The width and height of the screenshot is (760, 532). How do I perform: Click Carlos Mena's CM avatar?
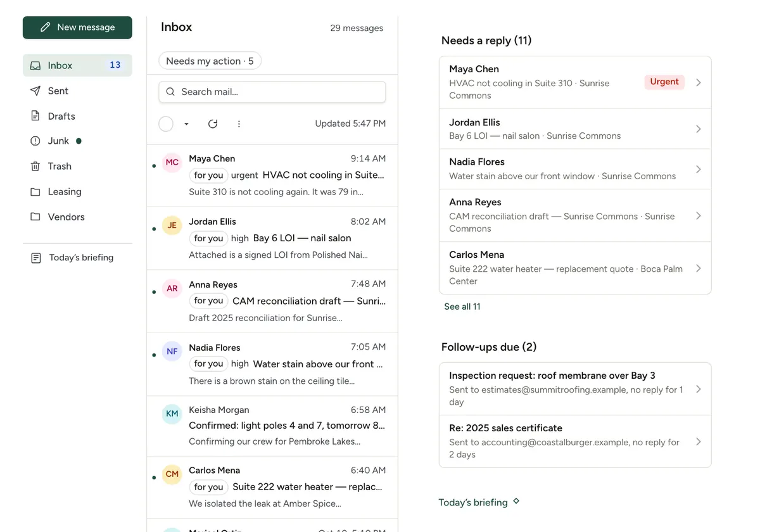coord(172,474)
